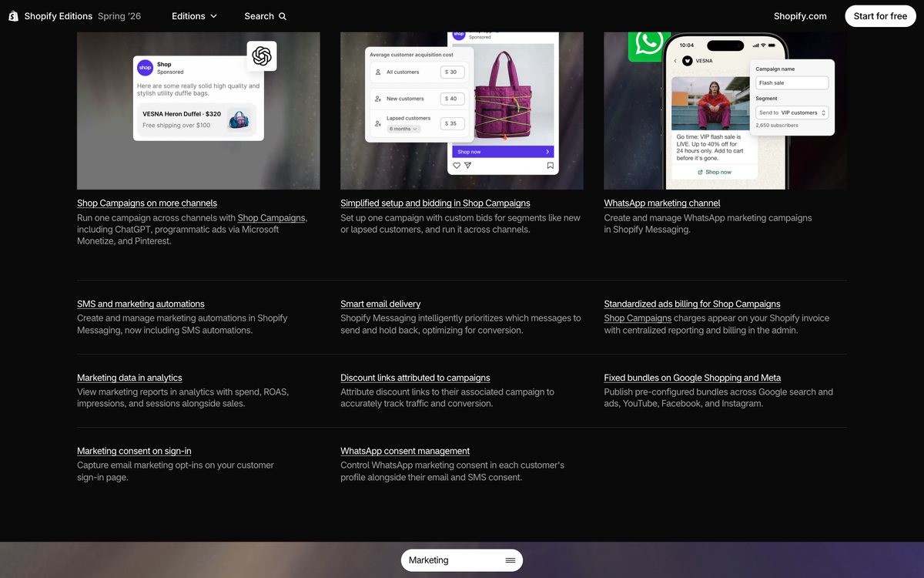Click the Flash sale campaign name field

[x=792, y=82]
